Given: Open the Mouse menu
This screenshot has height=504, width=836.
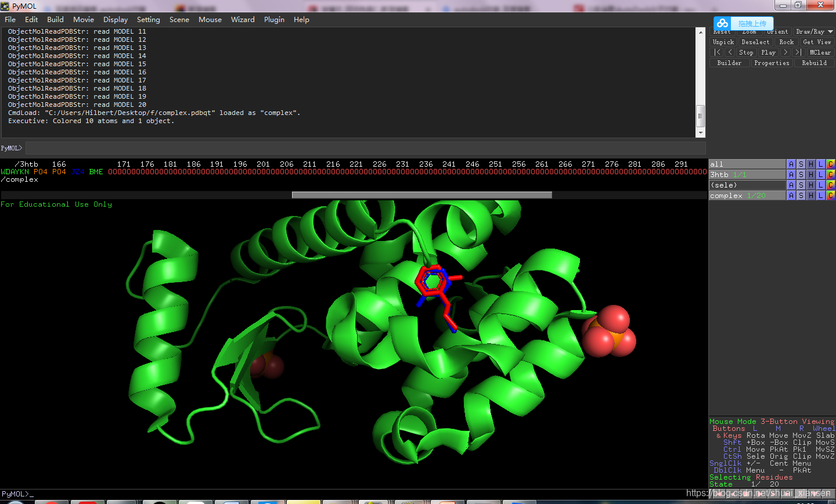Looking at the screenshot, I should (210, 19).
